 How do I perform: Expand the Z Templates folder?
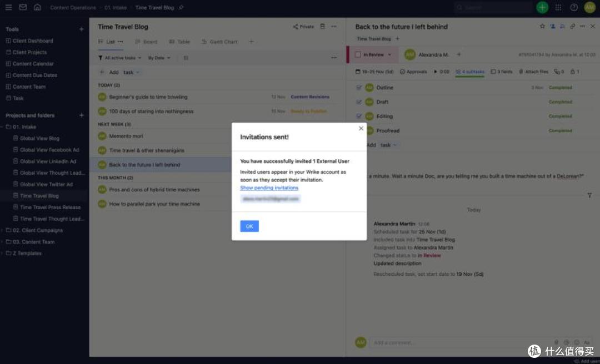[2, 253]
